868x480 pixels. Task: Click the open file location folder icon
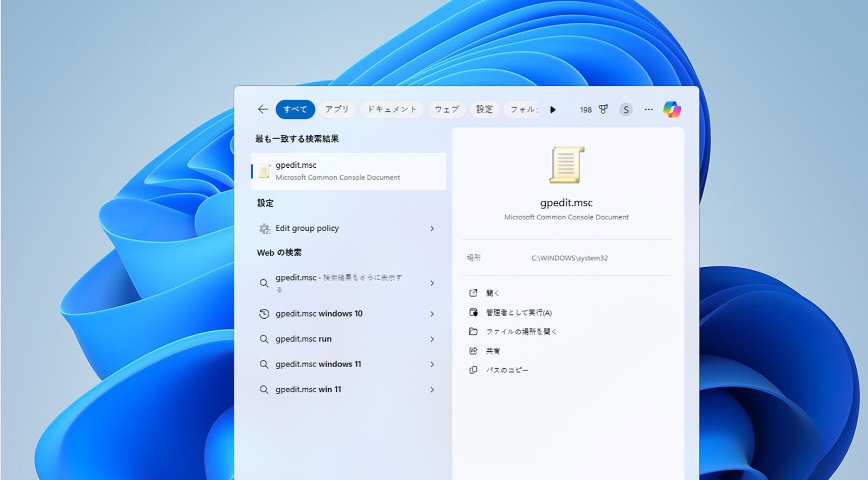click(x=473, y=331)
